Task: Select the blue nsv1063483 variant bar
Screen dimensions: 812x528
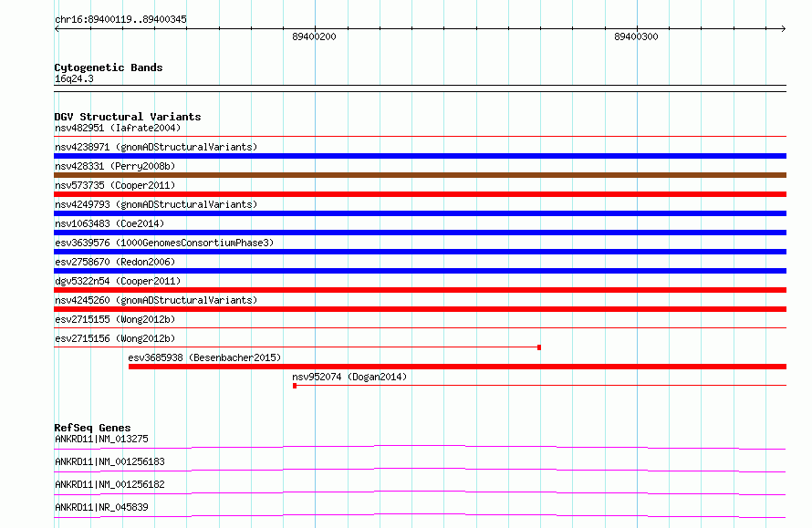Action: pyautogui.click(x=420, y=233)
